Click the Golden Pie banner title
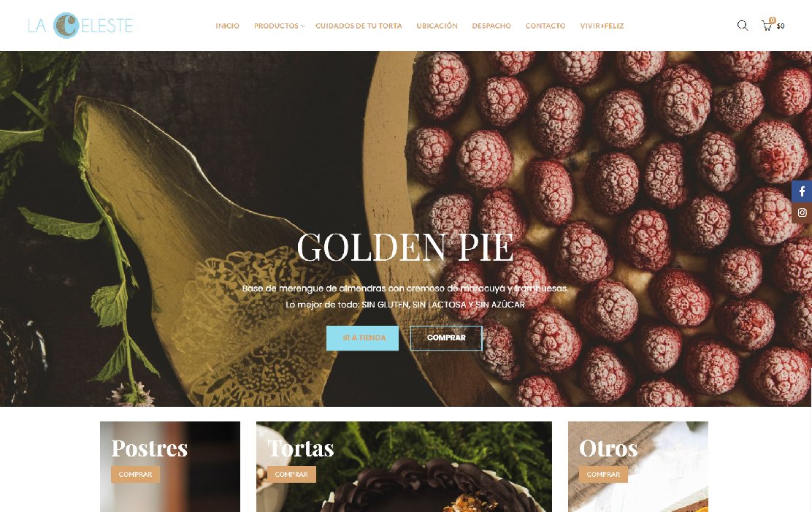 [x=405, y=247]
